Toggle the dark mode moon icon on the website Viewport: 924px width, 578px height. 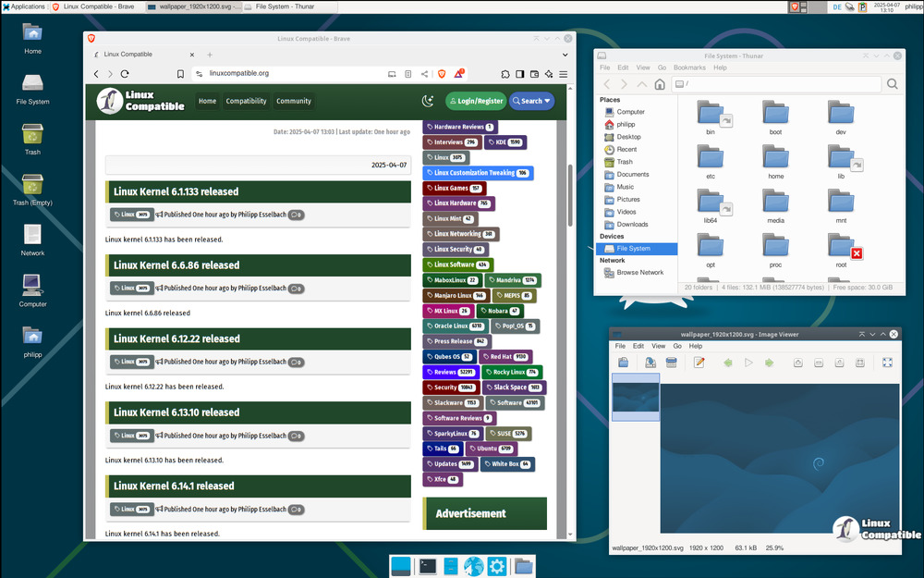tap(428, 100)
